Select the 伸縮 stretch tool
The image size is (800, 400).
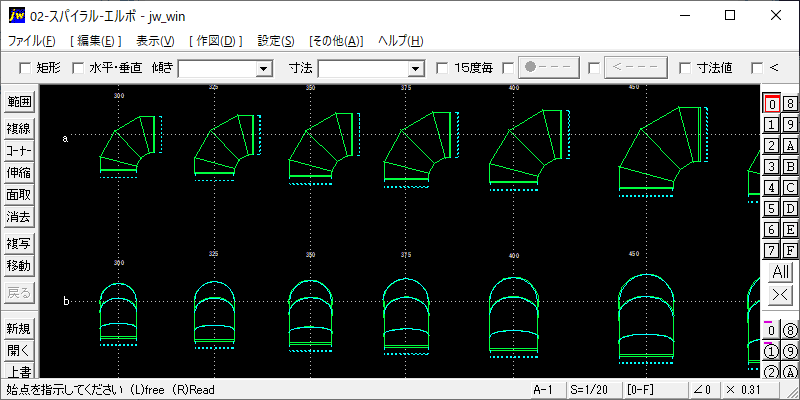click(19, 173)
